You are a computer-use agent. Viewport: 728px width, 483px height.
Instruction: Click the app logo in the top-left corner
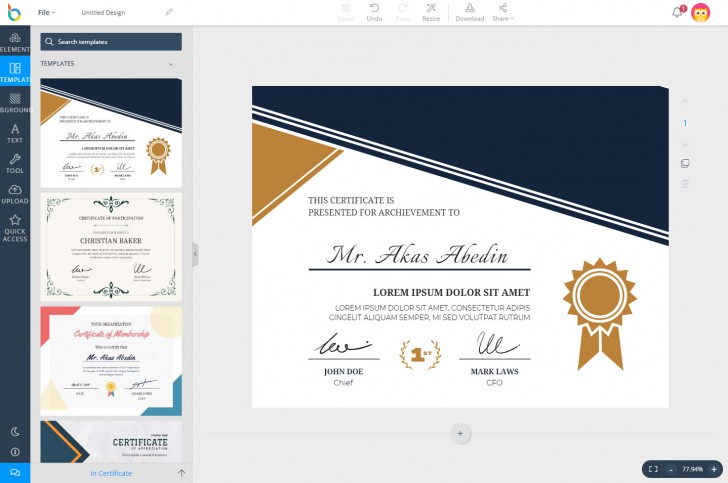[14, 13]
